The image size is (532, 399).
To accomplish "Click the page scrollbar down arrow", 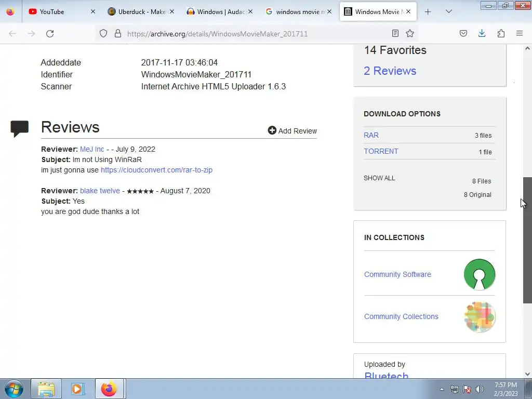I will click(x=527, y=374).
